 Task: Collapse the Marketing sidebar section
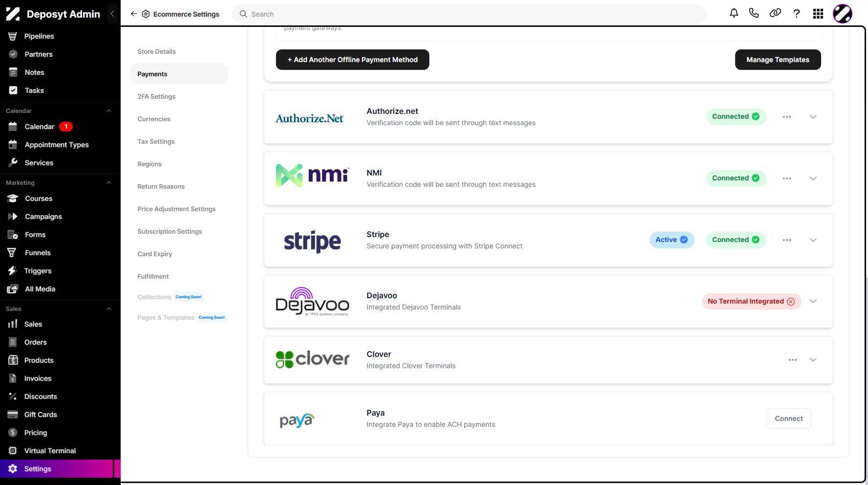pos(109,183)
